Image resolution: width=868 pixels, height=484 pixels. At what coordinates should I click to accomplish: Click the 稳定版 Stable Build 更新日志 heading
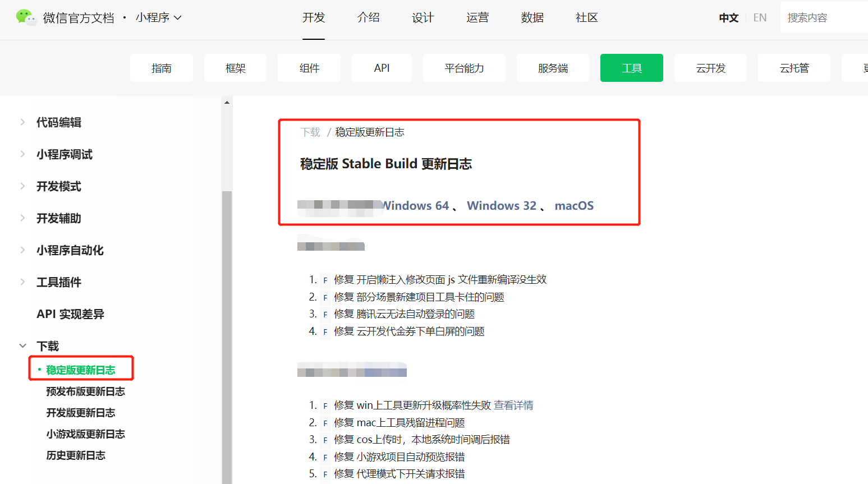click(386, 164)
